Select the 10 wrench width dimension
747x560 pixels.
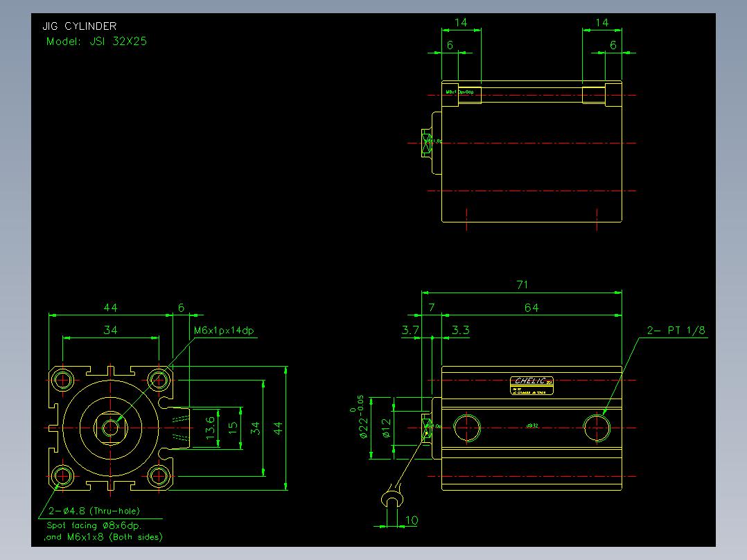tap(412, 520)
